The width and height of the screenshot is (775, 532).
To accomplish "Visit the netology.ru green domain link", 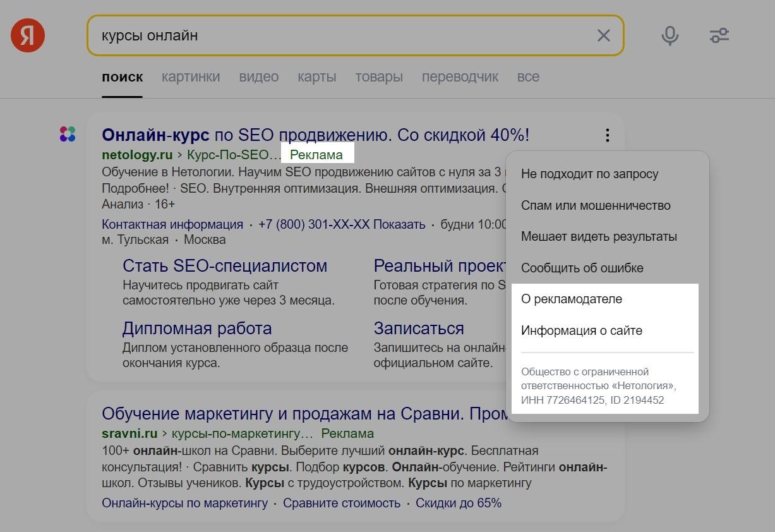I will (x=137, y=155).
